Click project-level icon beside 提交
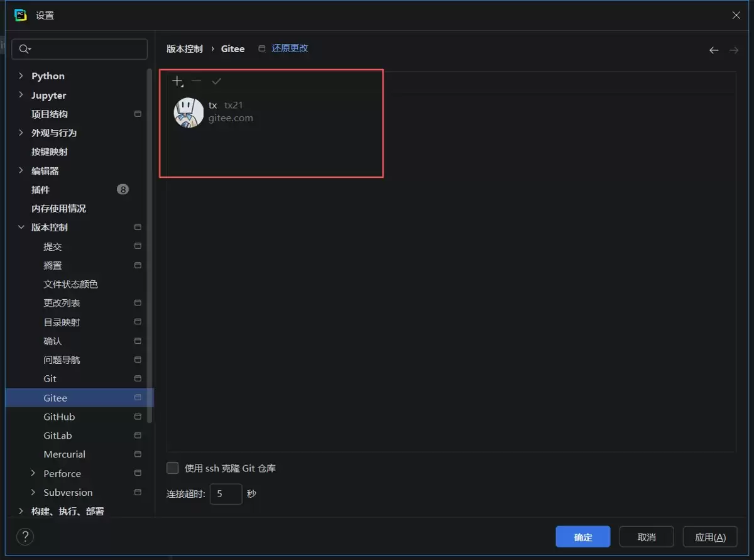The width and height of the screenshot is (754, 560). pyautogui.click(x=138, y=246)
